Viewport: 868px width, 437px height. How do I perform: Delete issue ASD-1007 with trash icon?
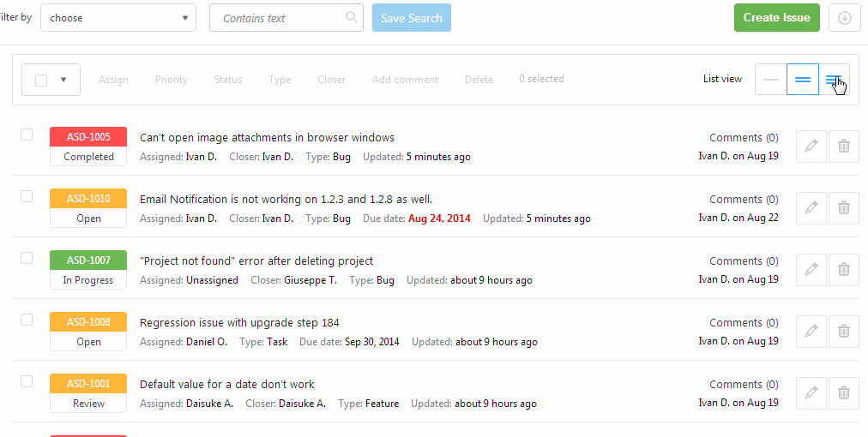[844, 270]
